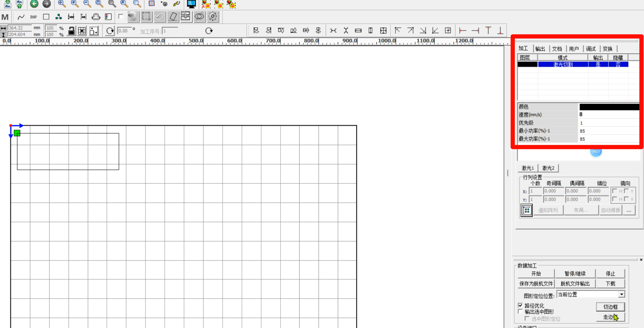The width and height of the screenshot is (644, 328).
Task: Click the align left edges icon
Action: (256, 31)
